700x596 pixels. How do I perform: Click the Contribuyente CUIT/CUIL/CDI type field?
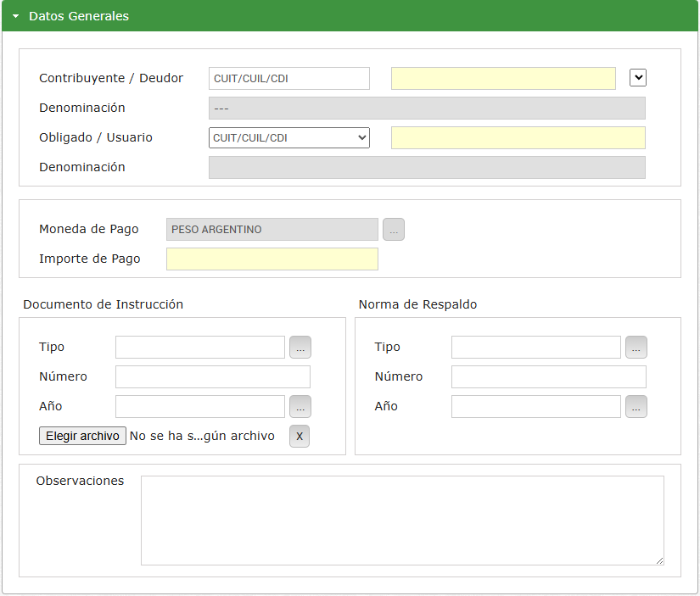(288, 79)
